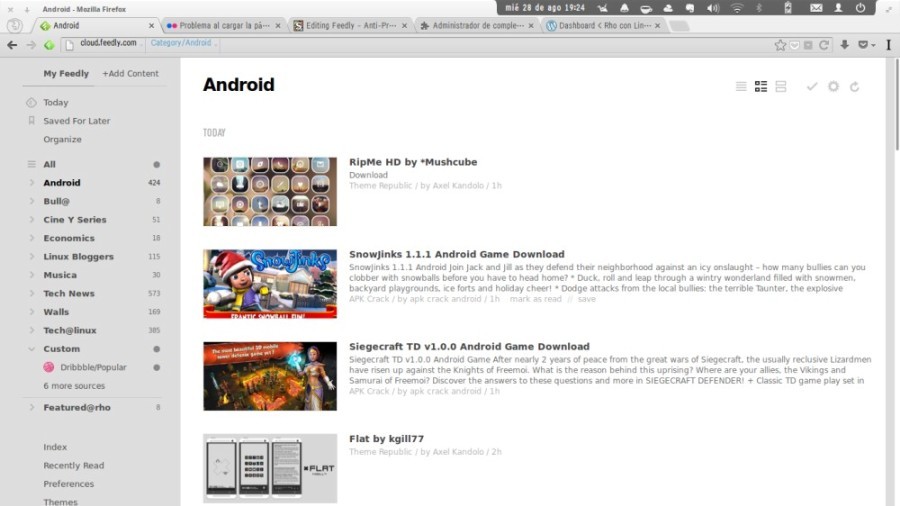
Task: Open the Dashboard Rho con Linux tab
Action: [604, 25]
